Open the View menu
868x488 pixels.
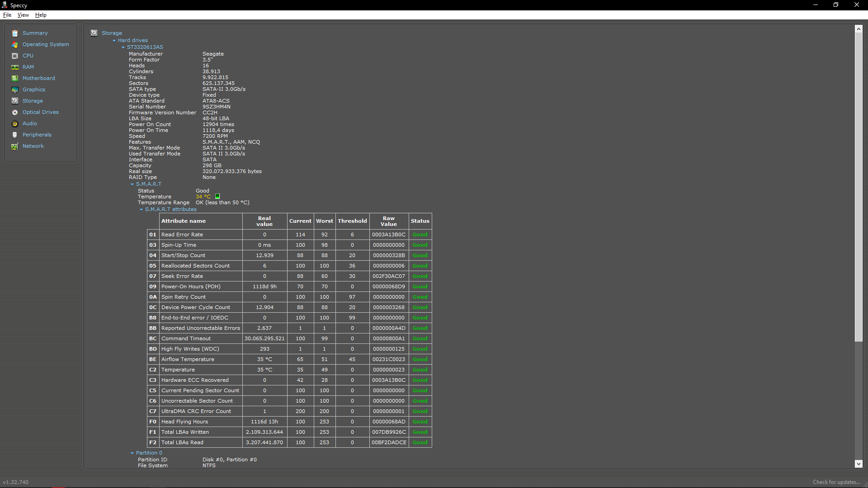23,15
